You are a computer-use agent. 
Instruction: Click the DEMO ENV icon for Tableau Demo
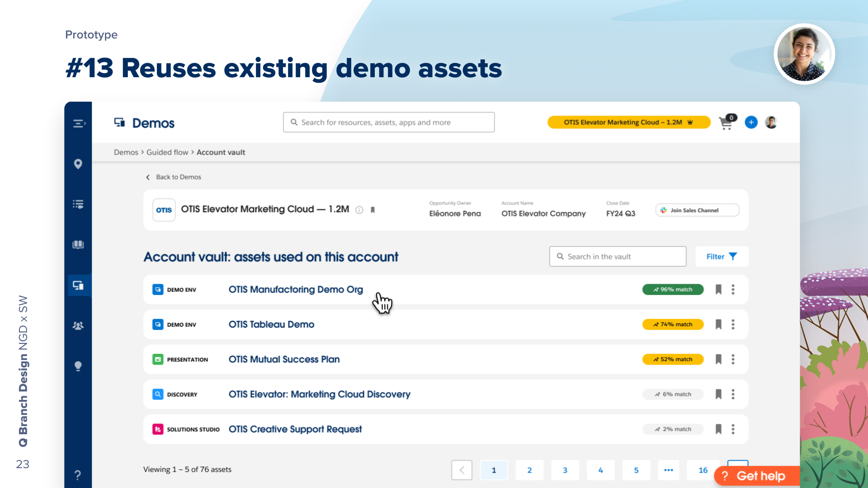click(x=158, y=324)
